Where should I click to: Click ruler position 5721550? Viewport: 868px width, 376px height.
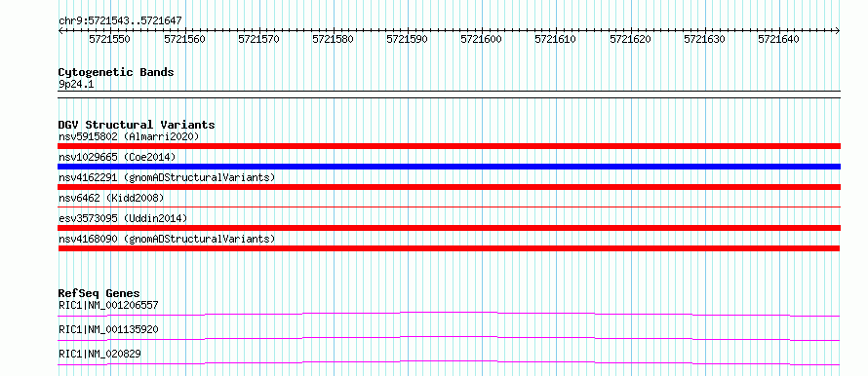pos(109,39)
